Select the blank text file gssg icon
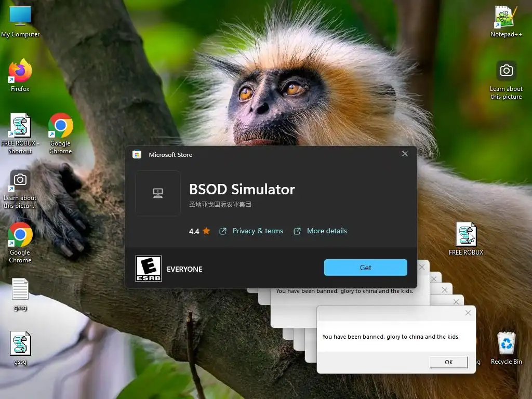532x399 pixels. pyautogui.click(x=20, y=294)
